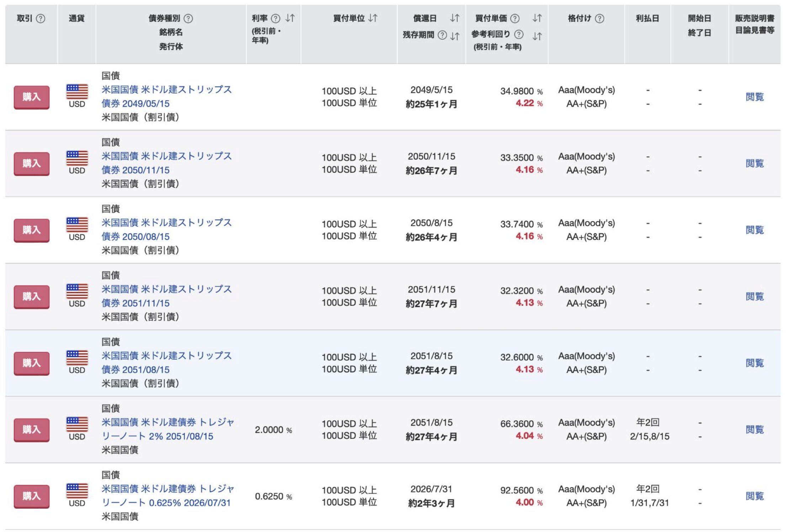791x532 pixels.
Task: View 閲覧 prospectus for 32.6000% strips row
Action: 755,363
